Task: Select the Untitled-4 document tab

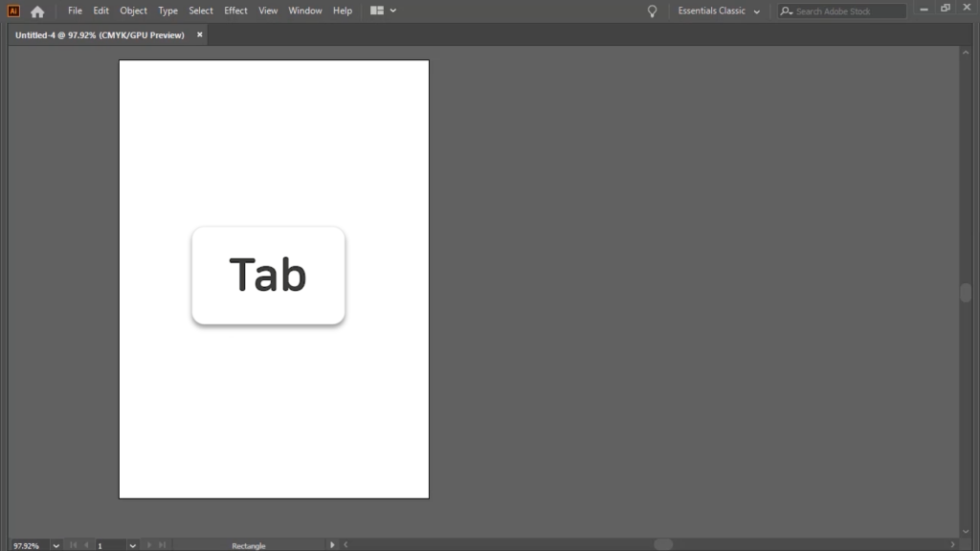Action: (100, 34)
